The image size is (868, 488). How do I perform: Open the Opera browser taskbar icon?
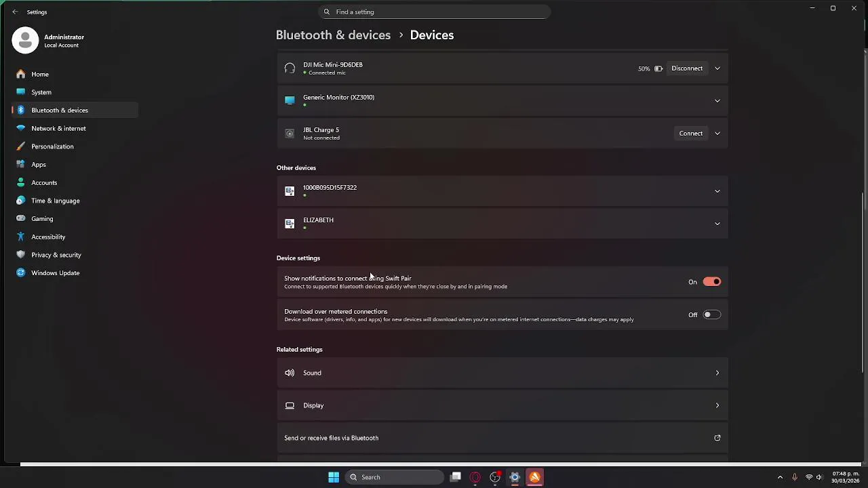[475, 477]
